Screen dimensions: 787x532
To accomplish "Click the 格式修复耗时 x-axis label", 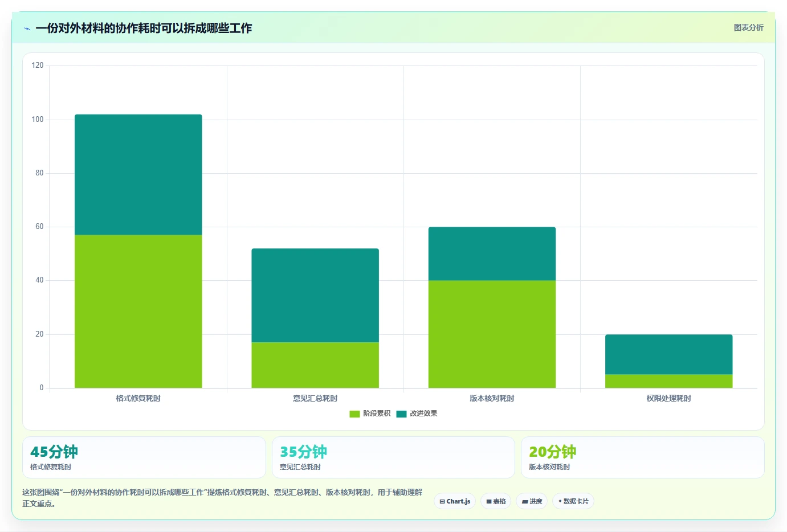I will click(138, 398).
